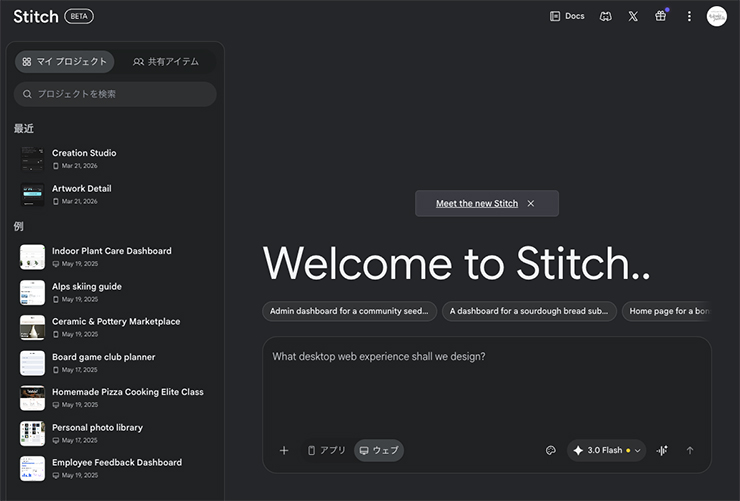Open the Creation Studio project
Screen dimensions: 740x501
(113, 159)
